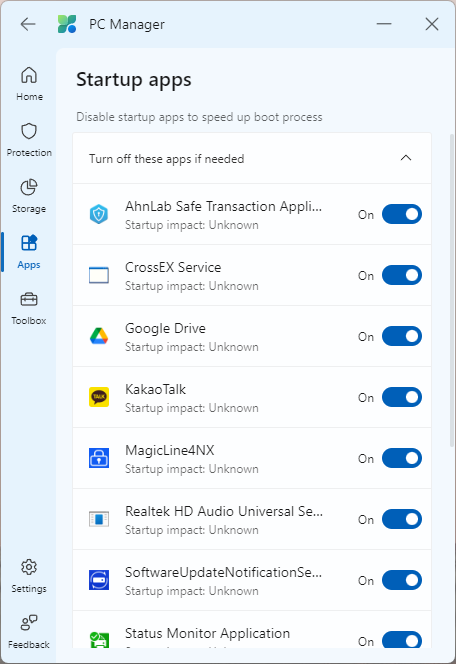The width and height of the screenshot is (456, 664).
Task: Switch off KakaoTalk startup
Action: 402,397
